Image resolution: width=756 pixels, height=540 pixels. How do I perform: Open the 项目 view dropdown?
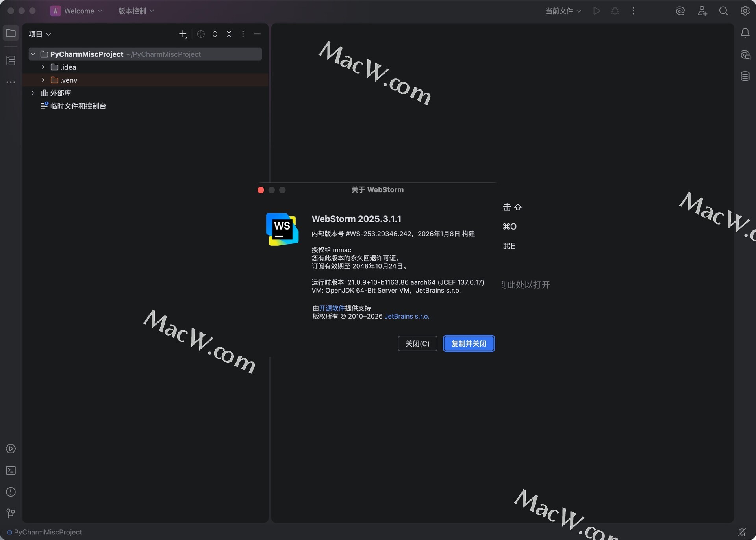[40, 34]
